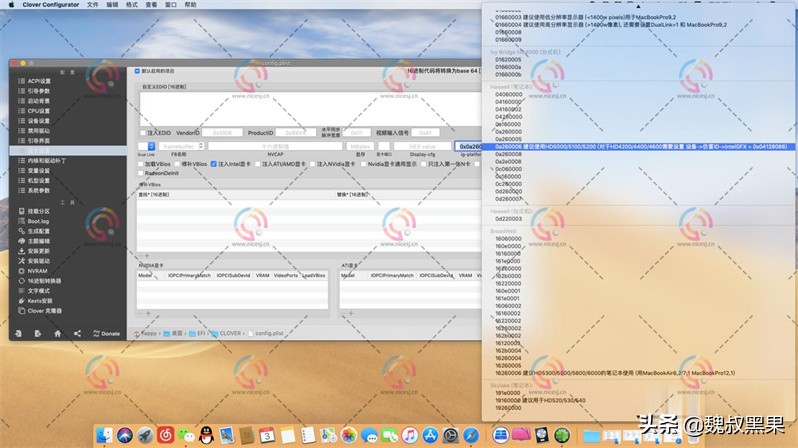This screenshot has height=448, width=798.
Task: Enable the 注入EDID checkbox
Action: click(x=143, y=133)
